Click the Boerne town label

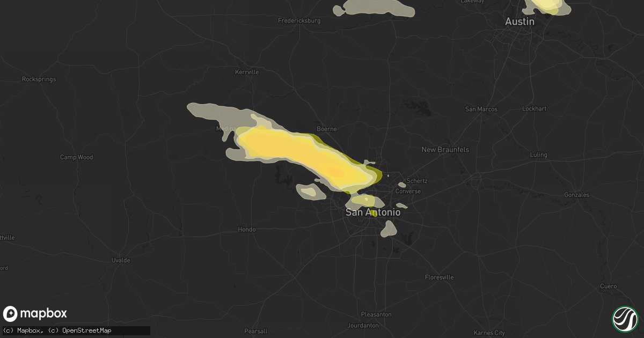point(327,129)
